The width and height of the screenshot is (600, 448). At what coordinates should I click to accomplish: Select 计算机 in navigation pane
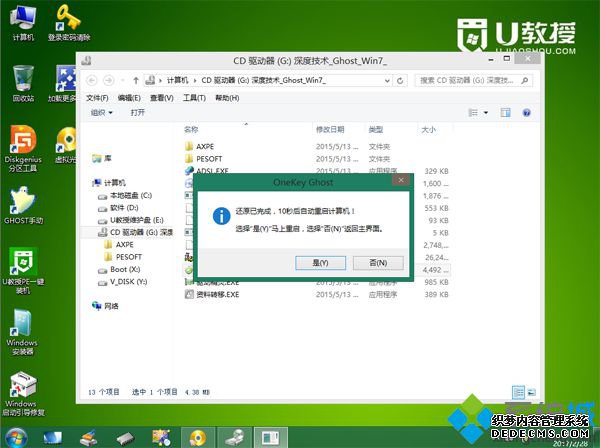(109, 183)
